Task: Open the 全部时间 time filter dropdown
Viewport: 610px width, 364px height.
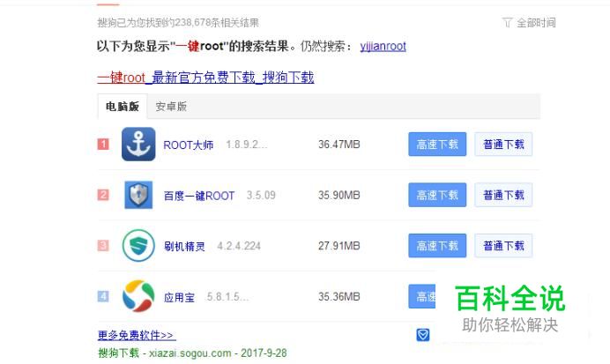Action: click(529, 23)
